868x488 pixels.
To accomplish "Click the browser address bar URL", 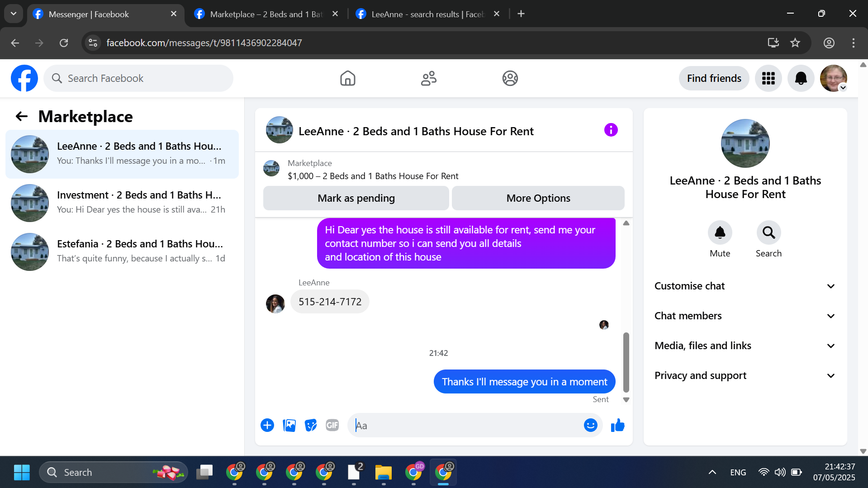I will click(204, 43).
